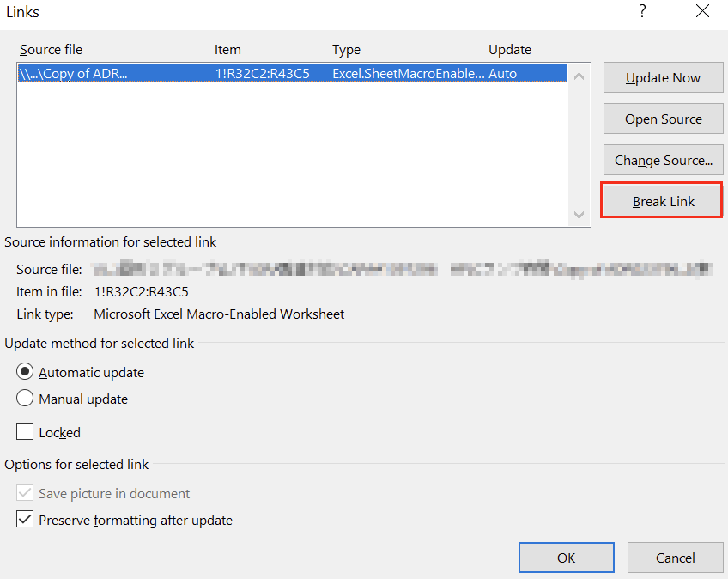Open the linked file with Open Source

tap(663, 119)
